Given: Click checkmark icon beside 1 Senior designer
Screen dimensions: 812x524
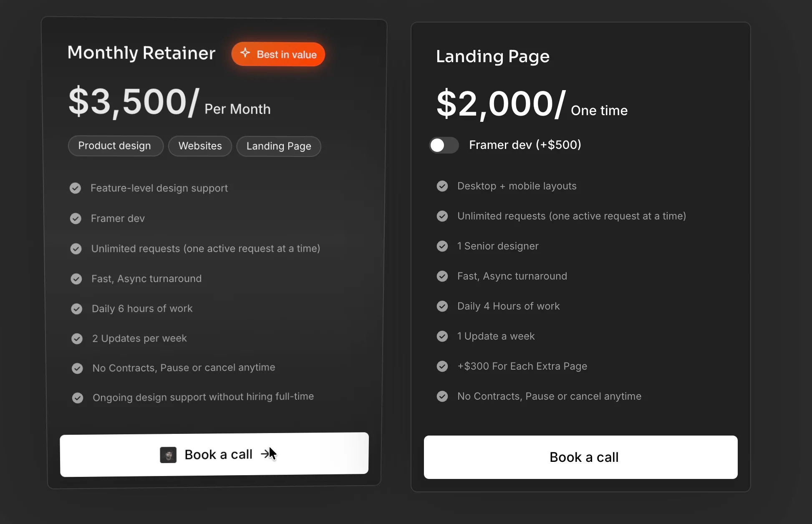Looking at the screenshot, I should (x=442, y=246).
